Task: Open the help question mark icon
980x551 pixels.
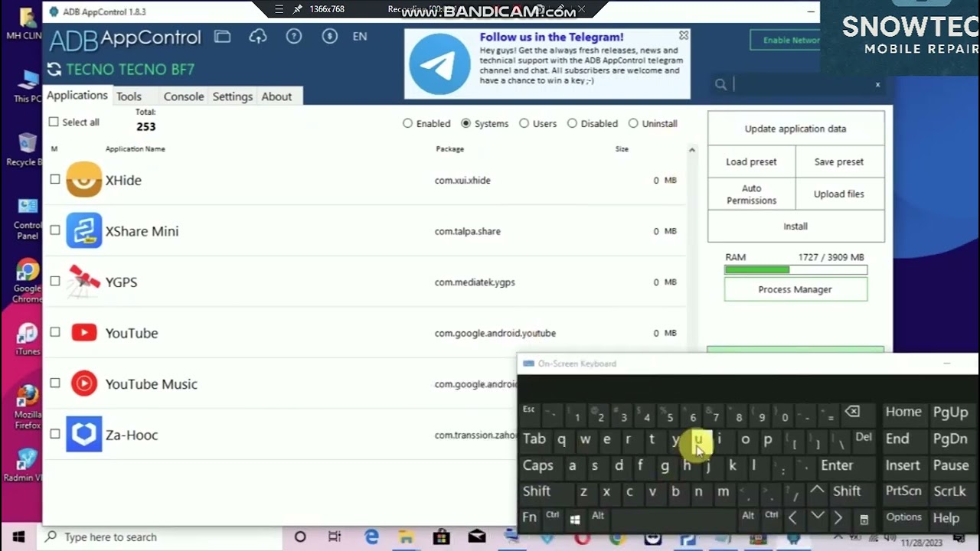Action: pos(294,36)
